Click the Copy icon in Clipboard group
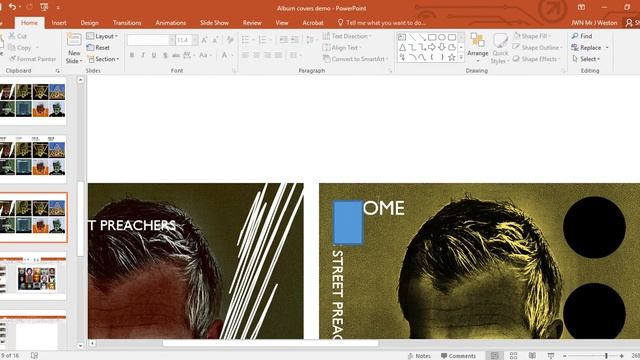The width and height of the screenshot is (640, 360). point(12,47)
